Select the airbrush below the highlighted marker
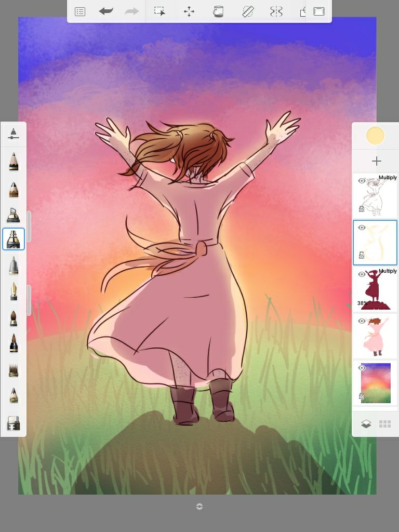The height and width of the screenshot is (532, 399). pos(13,265)
